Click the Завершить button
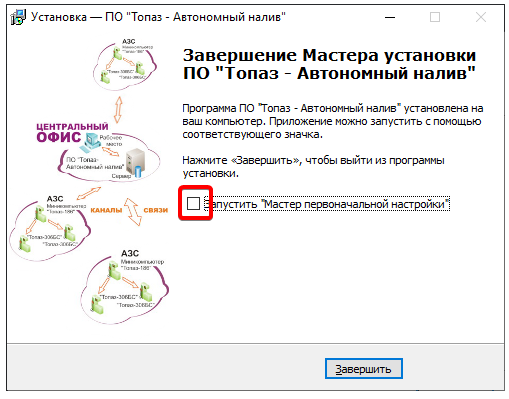This screenshot has height=399, width=509. tap(364, 369)
